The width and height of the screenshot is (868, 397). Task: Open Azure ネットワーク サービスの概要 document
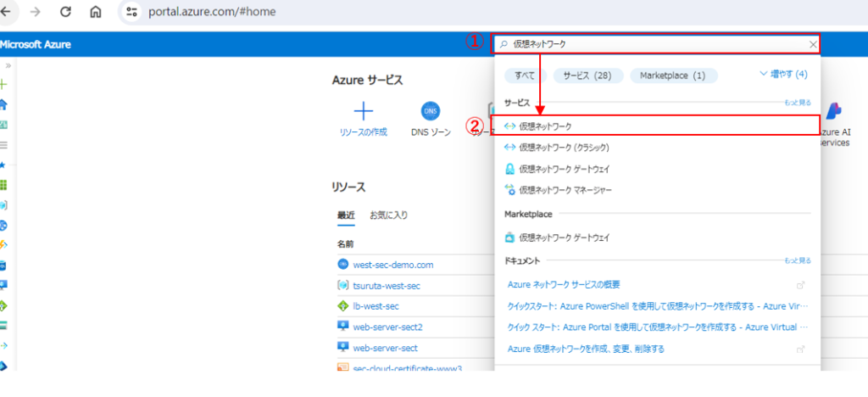point(564,284)
